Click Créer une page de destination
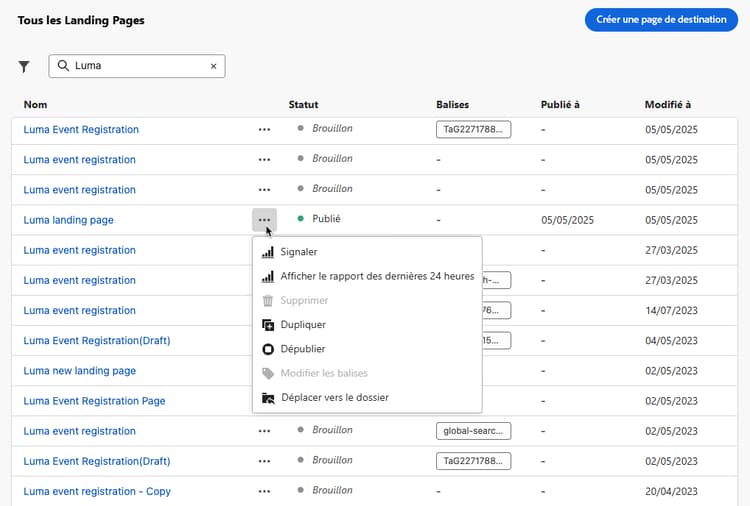The image size is (750, 506). (x=661, y=20)
